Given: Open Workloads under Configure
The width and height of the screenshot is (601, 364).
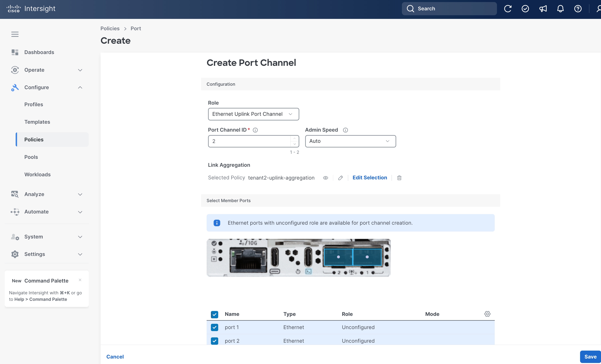Looking at the screenshot, I should pyautogui.click(x=37, y=174).
